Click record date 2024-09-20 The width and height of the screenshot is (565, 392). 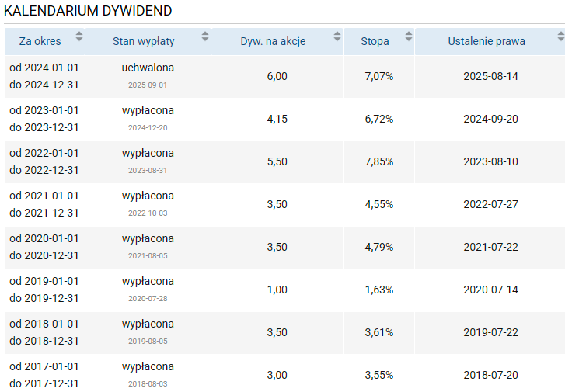[x=490, y=119]
